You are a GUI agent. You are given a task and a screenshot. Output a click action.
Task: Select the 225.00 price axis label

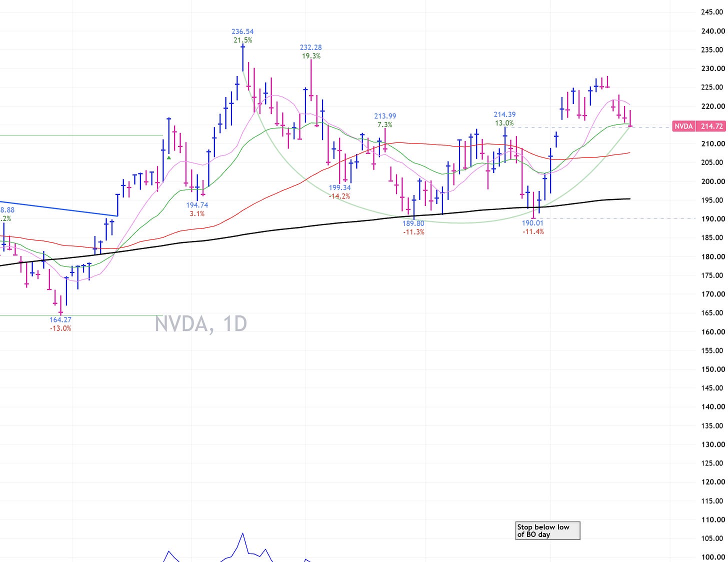(712, 87)
